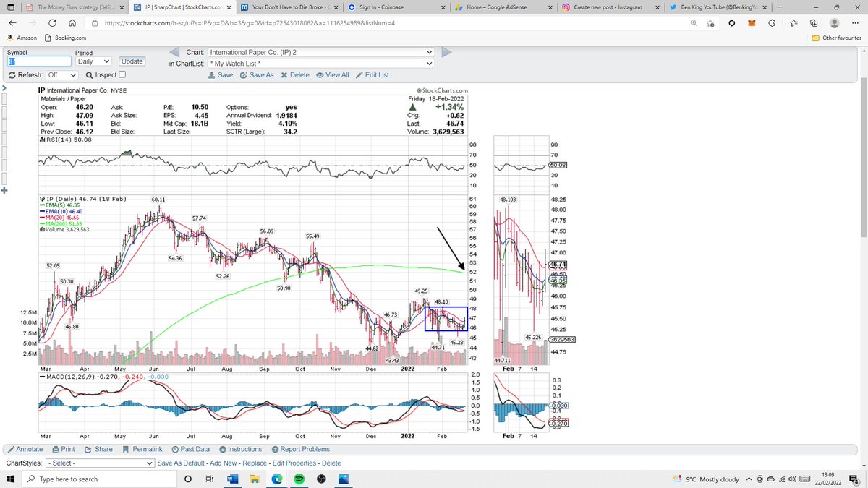Open Share option under the chart
868x488 pixels.
(x=98, y=449)
